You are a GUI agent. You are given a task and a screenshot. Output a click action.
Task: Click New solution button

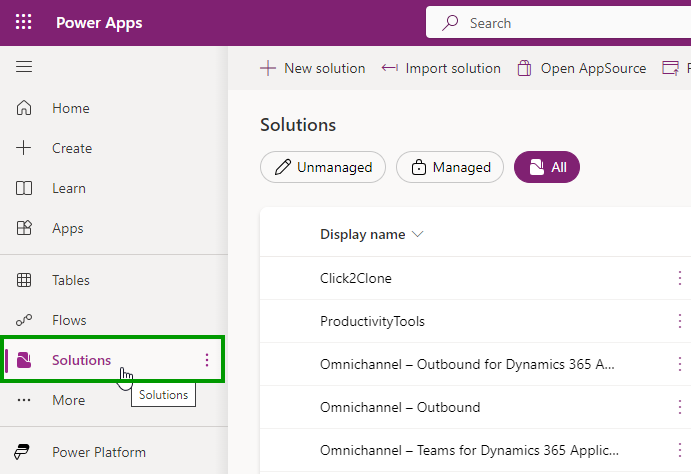312,68
